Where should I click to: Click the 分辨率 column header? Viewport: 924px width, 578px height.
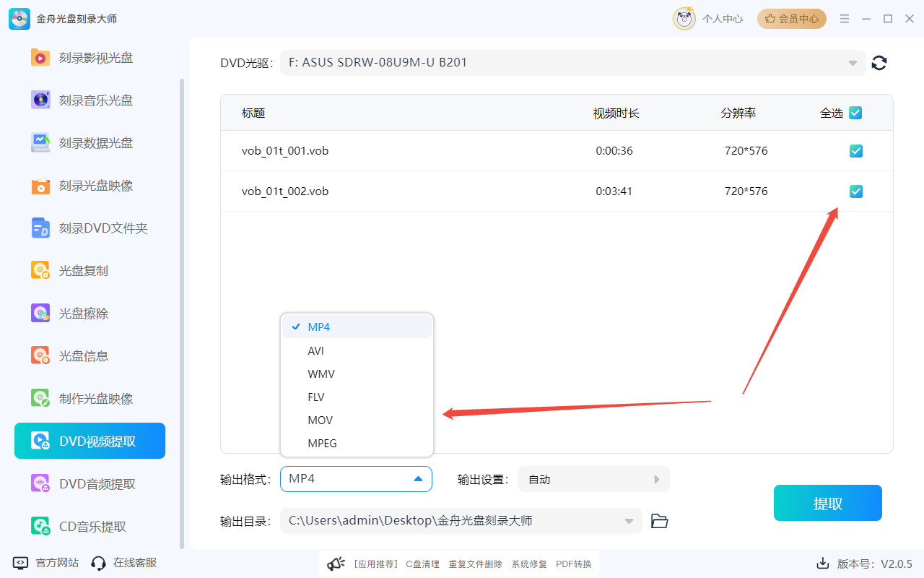coord(738,113)
